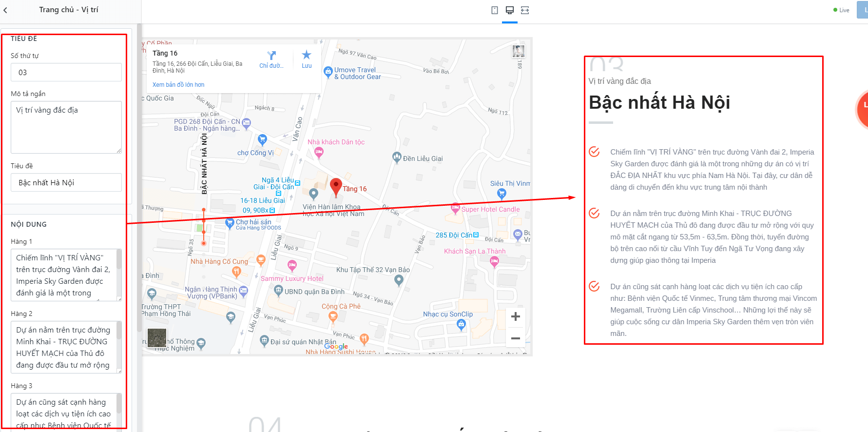Click the Chợ hải sản shopping cart marker
The width and height of the screenshot is (868, 432).
tap(230, 223)
